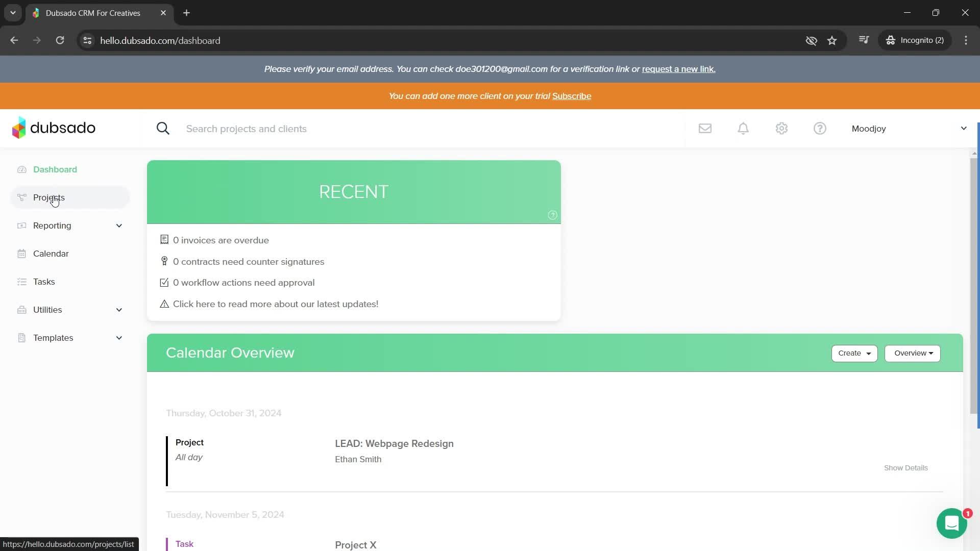This screenshot has width=980, height=551.
Task: Expand the Utilities menu chevron
Action: coord(119,310)
